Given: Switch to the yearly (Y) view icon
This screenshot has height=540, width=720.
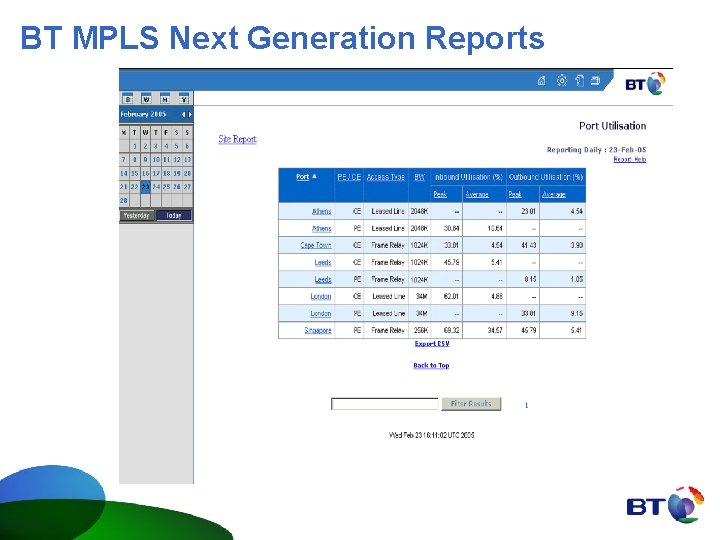Looking at the screenshot, I should coord(184,98).
